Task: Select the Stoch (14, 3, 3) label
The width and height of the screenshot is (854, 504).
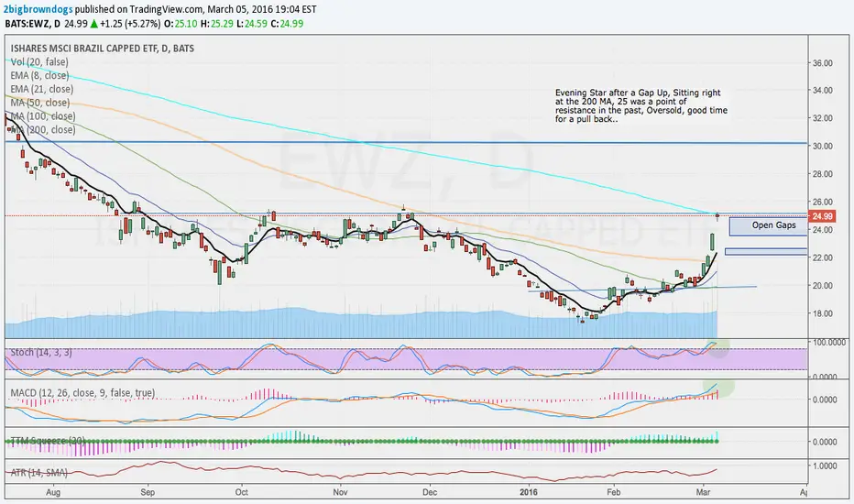Action: [x=41, y=353]
